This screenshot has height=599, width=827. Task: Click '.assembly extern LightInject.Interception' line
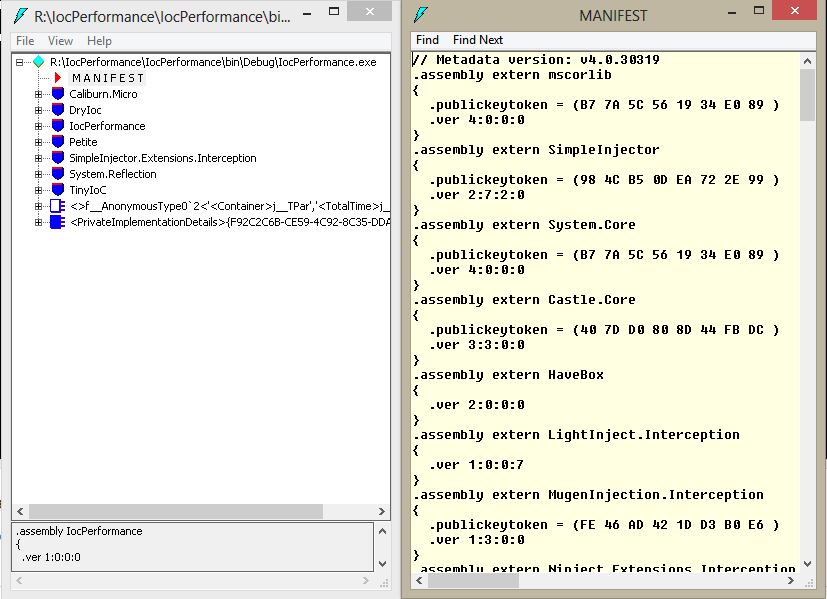pos(576,434)
